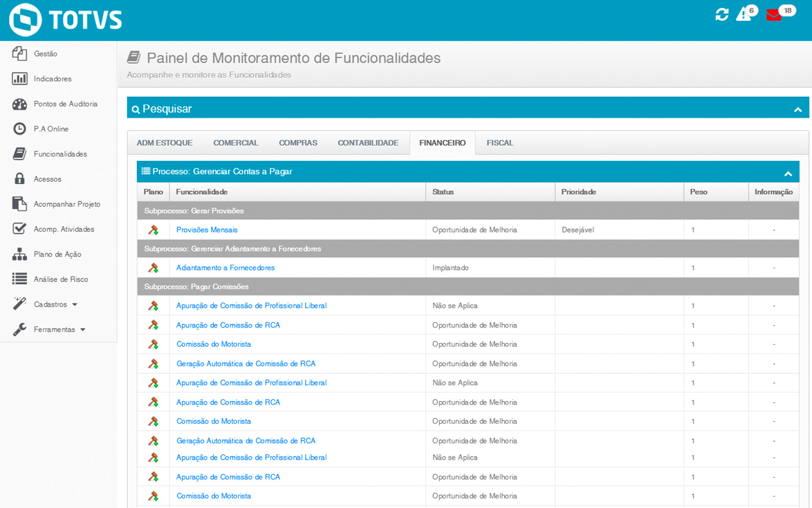Open the Adiantamento a Fornecedores link
The image size is (812, 508).
(x=225, y=268)
